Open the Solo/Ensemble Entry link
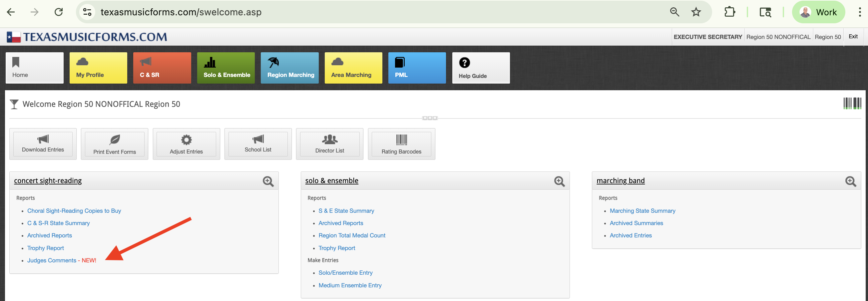This screenshot has width=868, height=301. click(346, 273)
